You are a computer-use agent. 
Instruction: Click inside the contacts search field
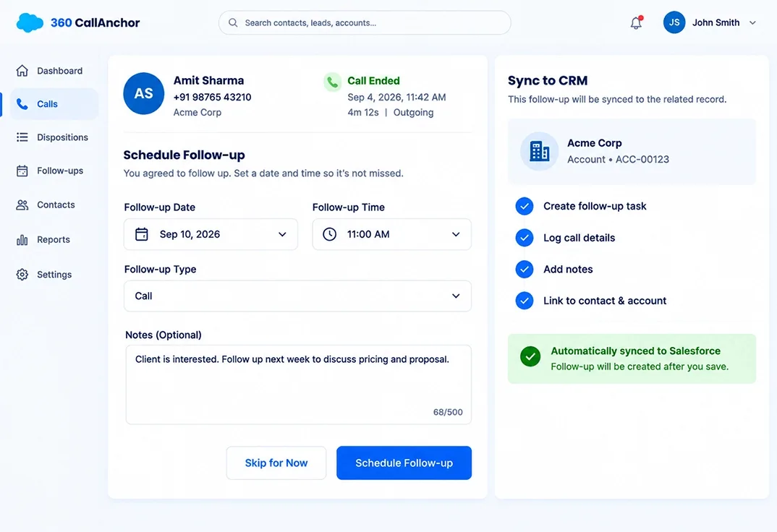click(365, 22)
